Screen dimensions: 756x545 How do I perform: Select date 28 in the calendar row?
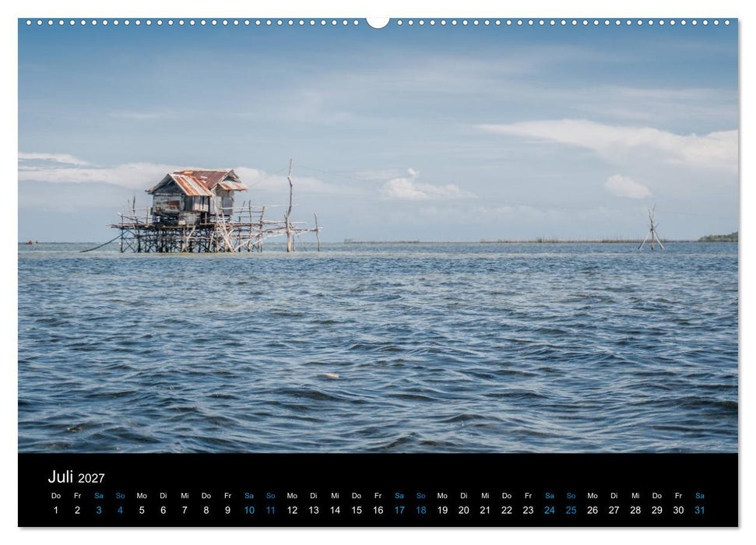coord(635,510)
